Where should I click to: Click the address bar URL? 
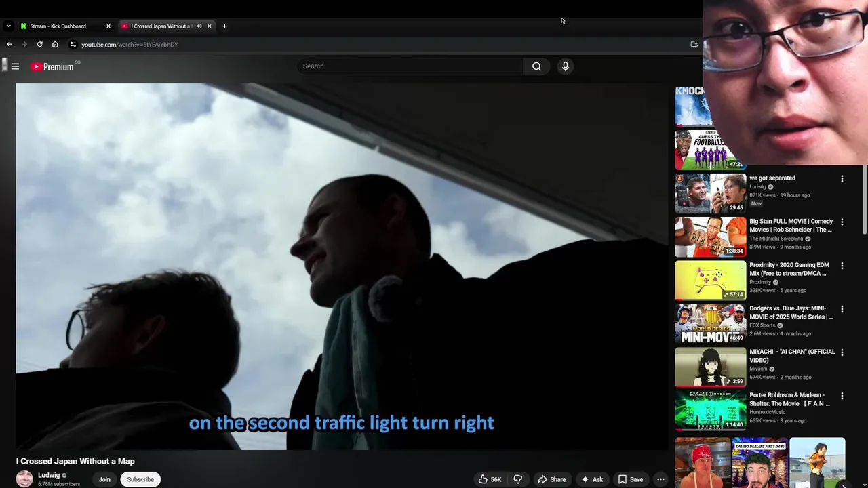pyautogui.click(x=130, y=45)
